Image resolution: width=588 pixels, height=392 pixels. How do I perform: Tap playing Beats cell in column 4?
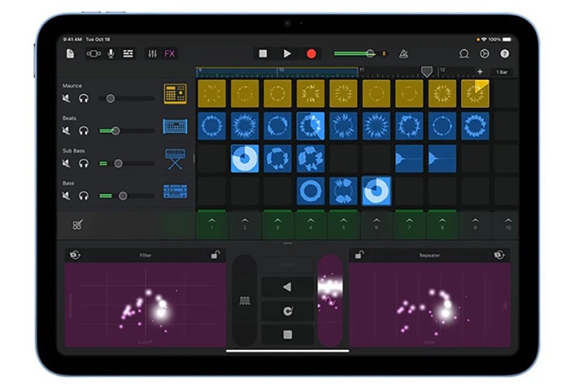tap(310, 126)
